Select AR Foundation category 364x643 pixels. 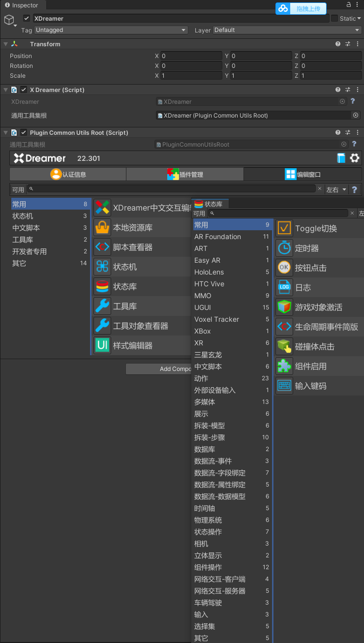point(232,237)
